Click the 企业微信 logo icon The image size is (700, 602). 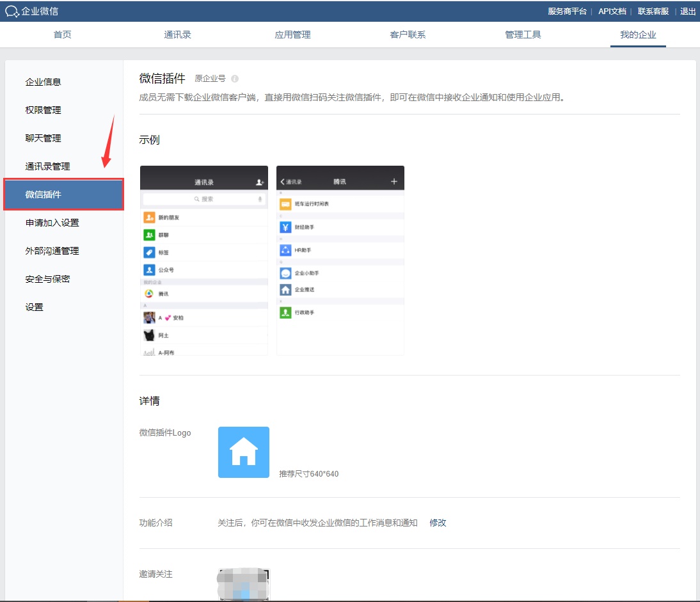pyautogui.click(x=12, y=11)
